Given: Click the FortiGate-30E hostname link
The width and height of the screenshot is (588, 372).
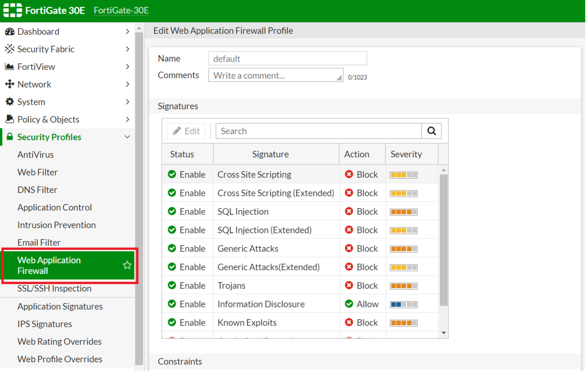Looking at the screenshot, I should [x=121, y=10].
